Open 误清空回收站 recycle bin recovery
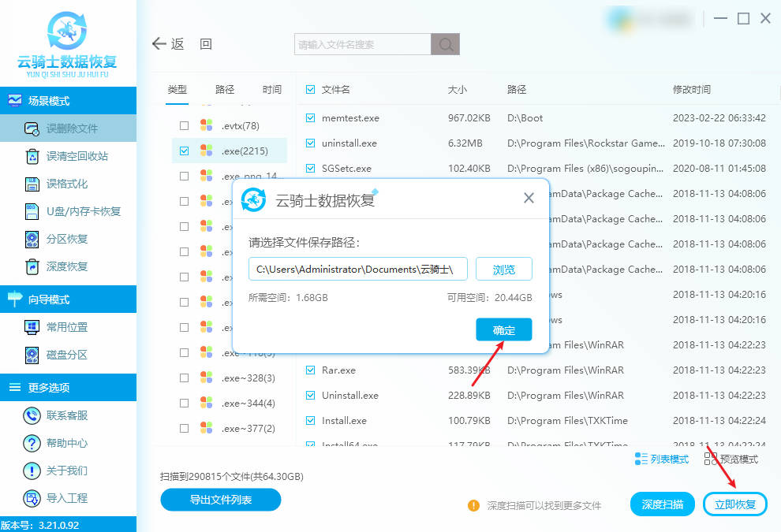 [32, 156]
